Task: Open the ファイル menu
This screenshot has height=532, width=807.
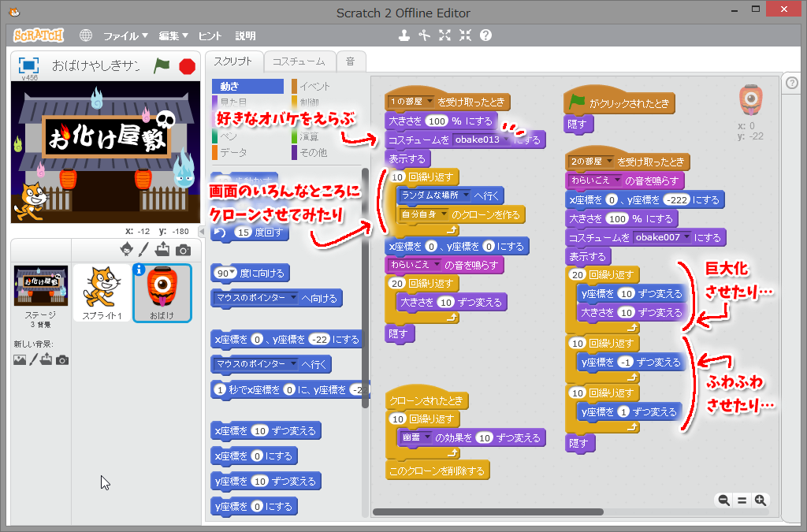Action: point(125,36)
